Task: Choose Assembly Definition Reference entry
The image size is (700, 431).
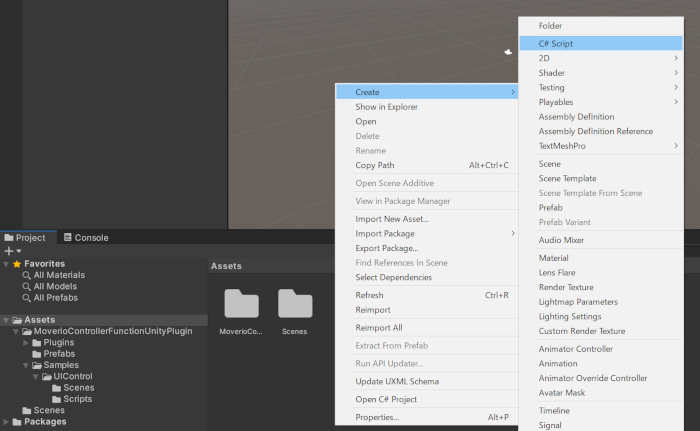Action: [x=601, y=131]
